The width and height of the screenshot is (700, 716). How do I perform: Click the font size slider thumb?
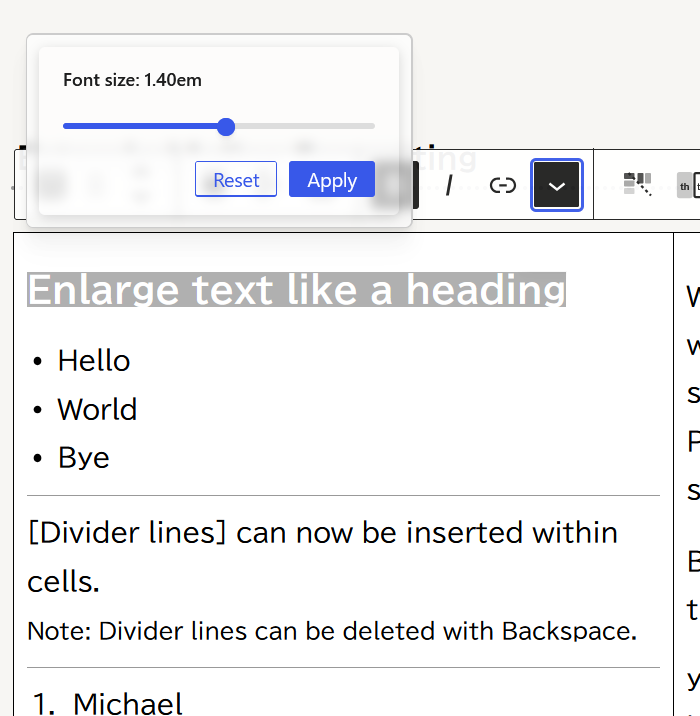(226, 126)
